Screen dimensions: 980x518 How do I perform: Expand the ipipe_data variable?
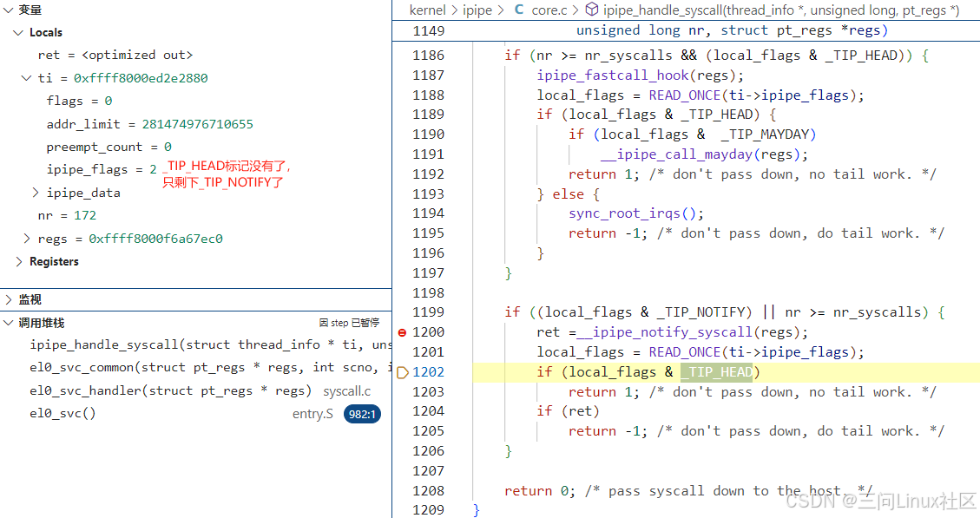[36, 193]
